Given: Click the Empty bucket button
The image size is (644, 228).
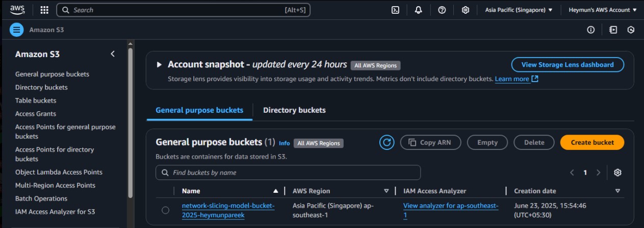Looking at the screenshot, I should [487, 142].
